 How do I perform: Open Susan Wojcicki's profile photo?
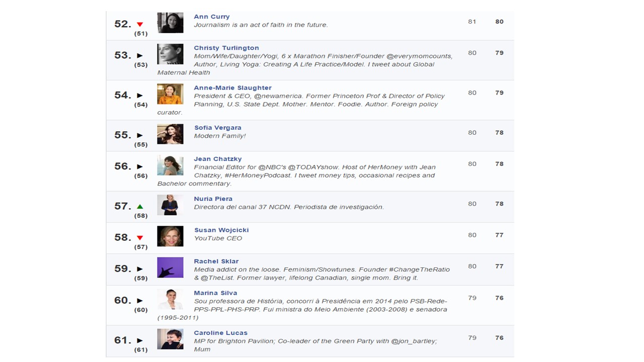170,236
